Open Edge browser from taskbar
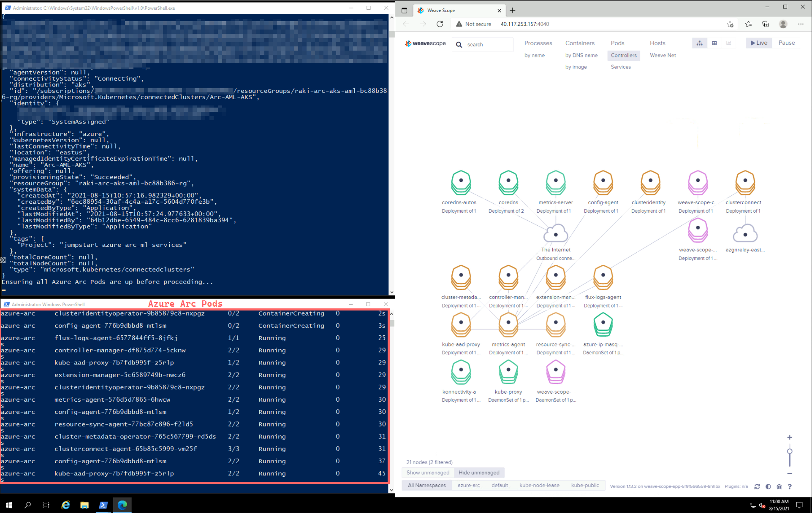The width and height of the screenshot is (812, 513). click(x=122, y=505)
